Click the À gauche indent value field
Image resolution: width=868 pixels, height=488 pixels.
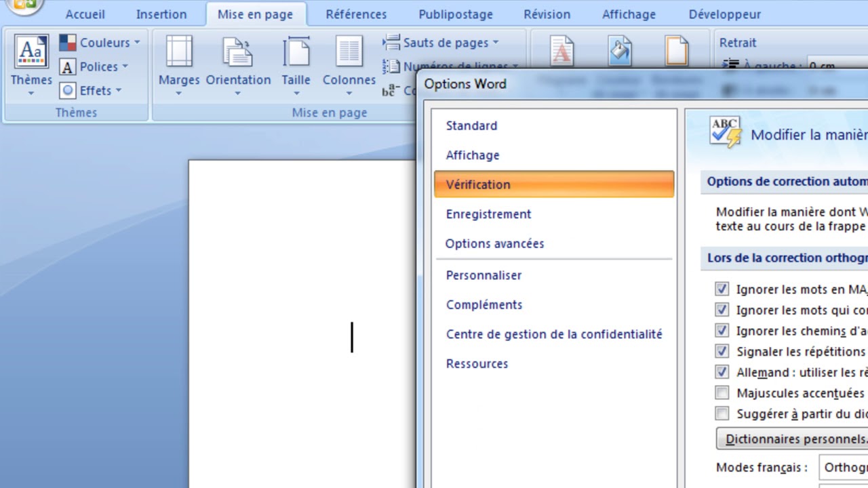[x=837, y=65]
